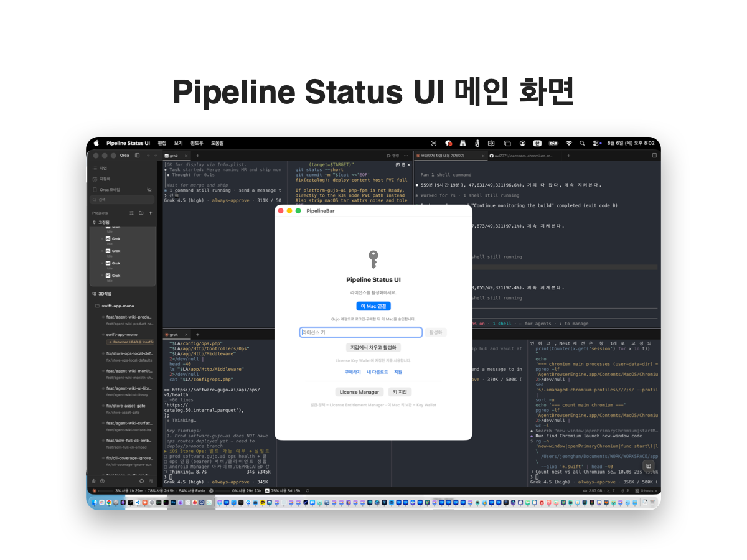Image resolution: width=747 pixels, height=560 pixels.
Task: Open Orca settings gear icon in the sidebar footer
Action: pos(94,481)
